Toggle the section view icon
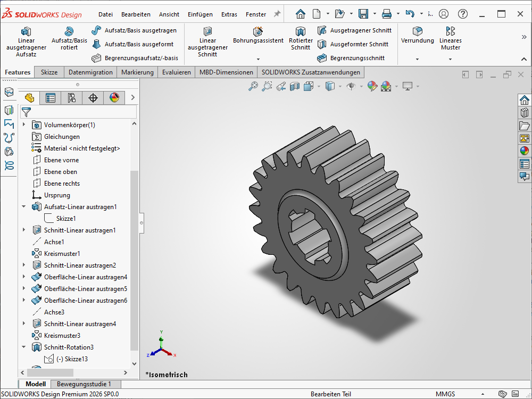Viewport: 532px width, 399px height. [295, 86]
